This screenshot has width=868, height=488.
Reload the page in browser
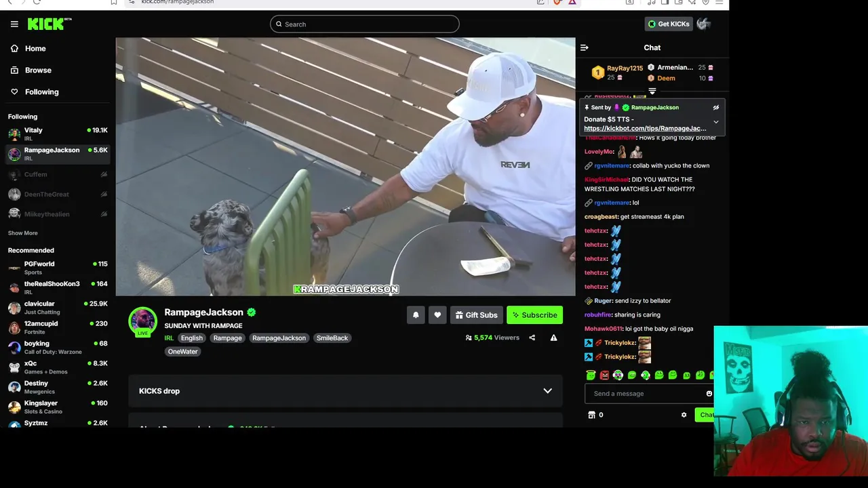click(37, 2)
